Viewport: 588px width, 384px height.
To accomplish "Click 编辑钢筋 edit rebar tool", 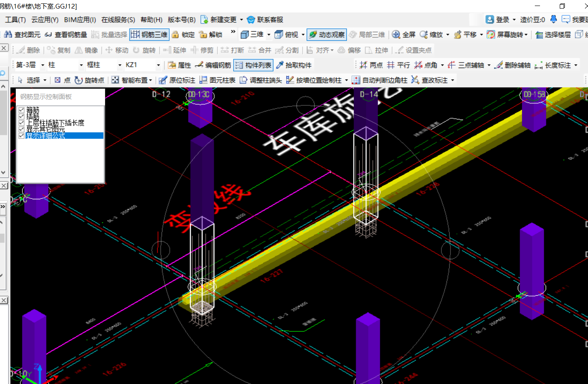I will pos(213,65).
